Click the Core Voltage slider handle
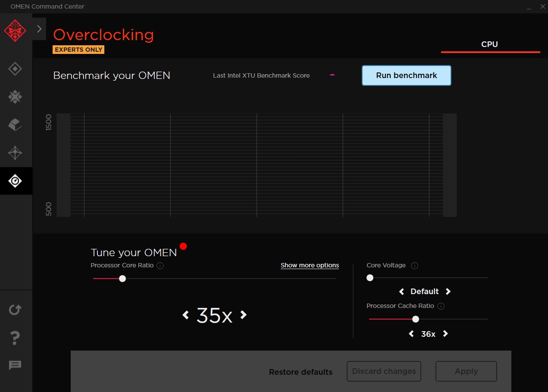The height and width of the screenshot is (392, 548). [370, 278]
